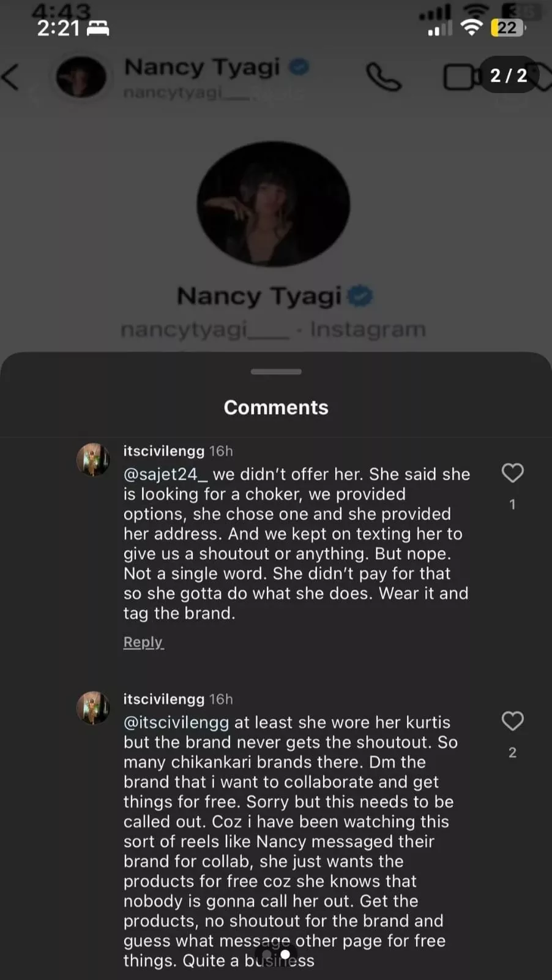This screenshot has width=552, height=980.
Task: Open the @itscivilengg mention in second comment
Action: point(176,722)
